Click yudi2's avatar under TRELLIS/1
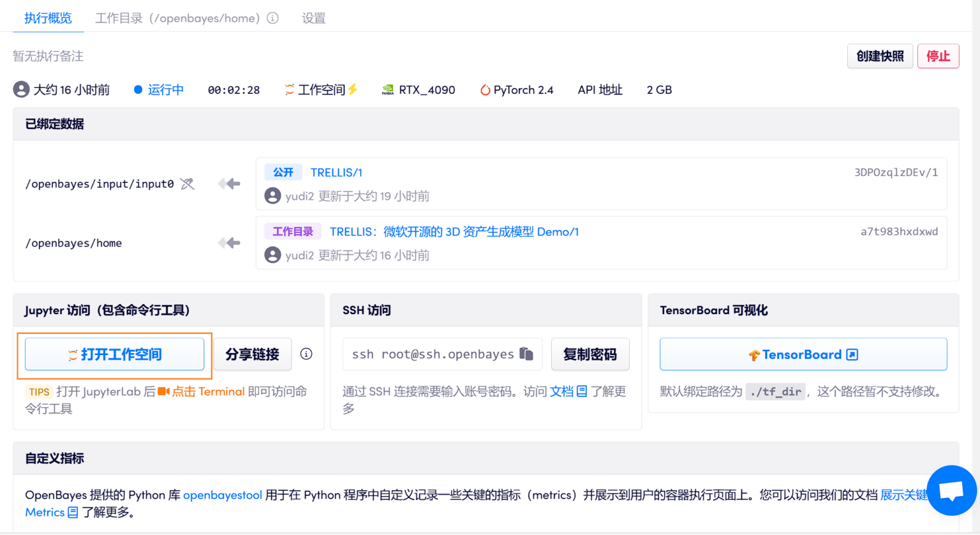 [x=273, y=195]
